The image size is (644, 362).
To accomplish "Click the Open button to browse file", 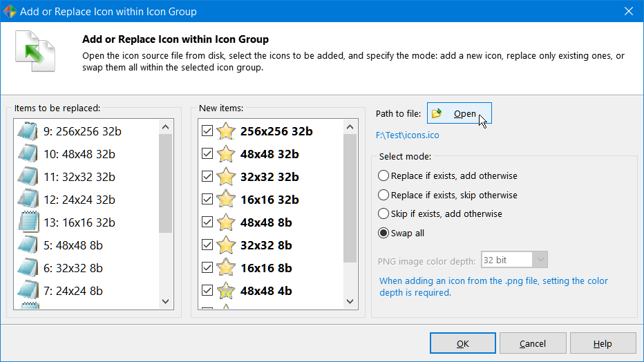I will [460, 113].
